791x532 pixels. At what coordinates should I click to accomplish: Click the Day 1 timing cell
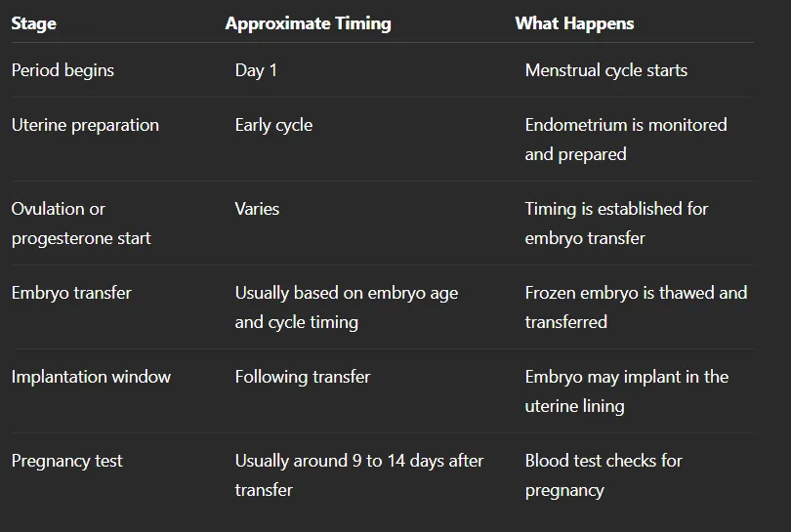click(x=256, y=70)
